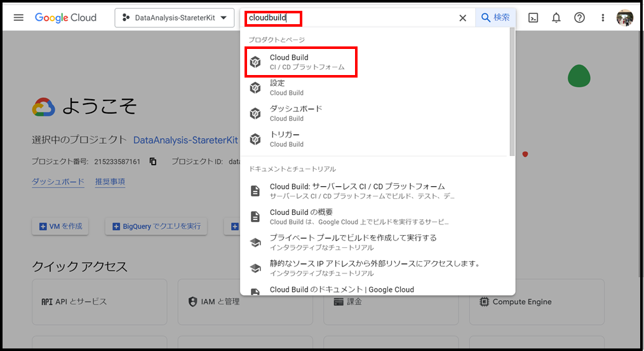Click the cloudbuild search input field
644x351 pixels.
point(356,18)
